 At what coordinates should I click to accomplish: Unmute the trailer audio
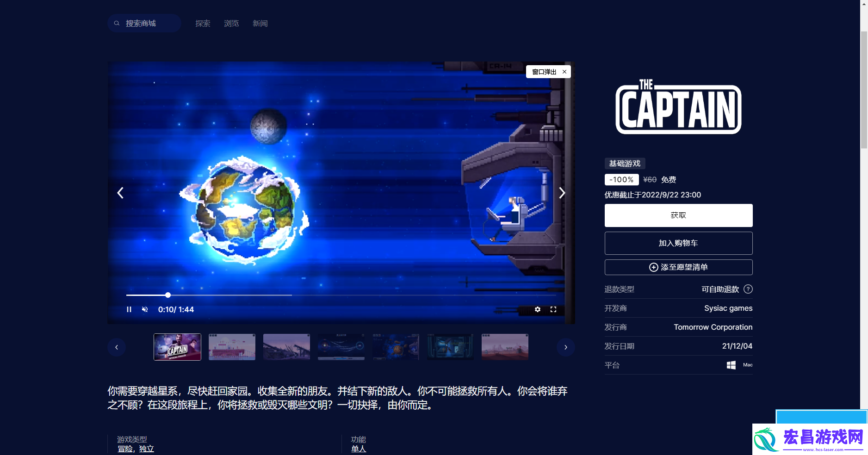click(x=145, y=309)
